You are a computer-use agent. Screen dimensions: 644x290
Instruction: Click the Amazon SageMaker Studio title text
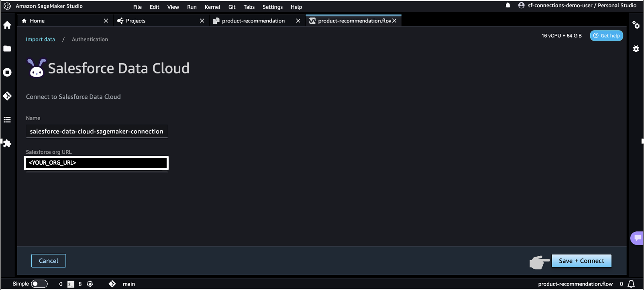tap(49, 6)
